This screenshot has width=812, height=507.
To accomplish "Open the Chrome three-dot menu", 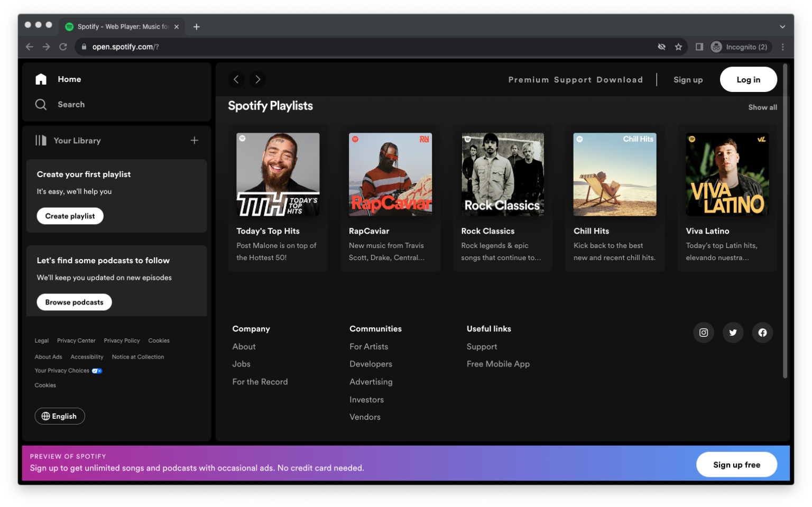I will coord(783,47).
